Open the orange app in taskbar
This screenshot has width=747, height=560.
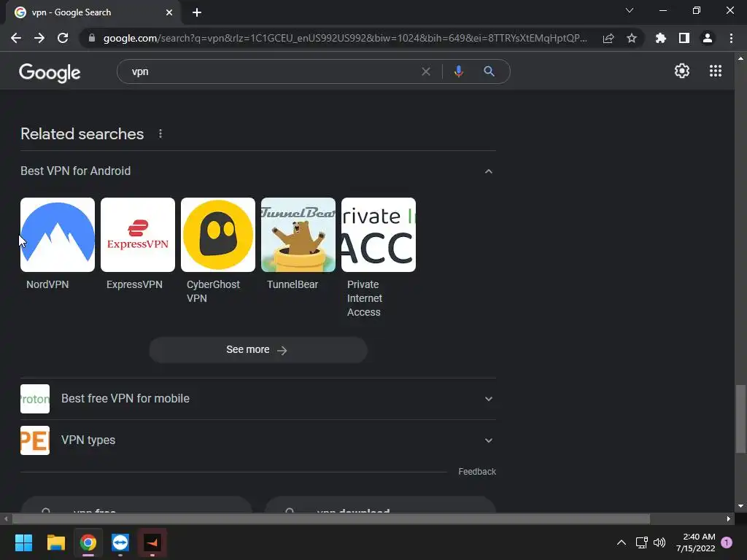(x=152, y=542)
